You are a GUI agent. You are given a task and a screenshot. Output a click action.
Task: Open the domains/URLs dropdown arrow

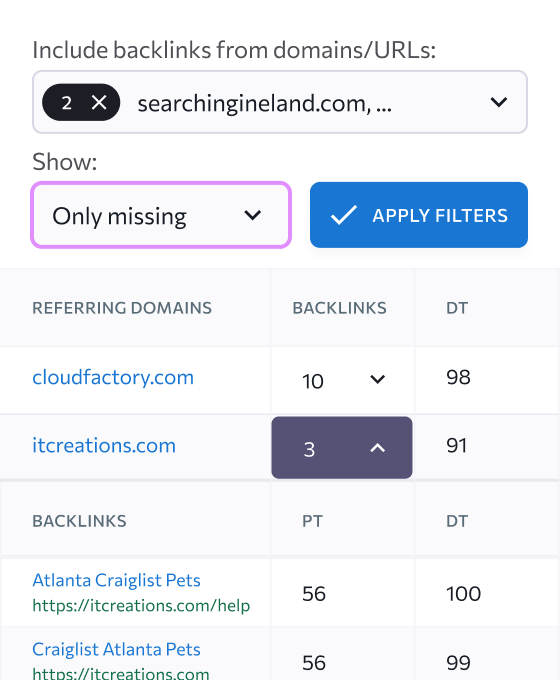tap(498, 102)
